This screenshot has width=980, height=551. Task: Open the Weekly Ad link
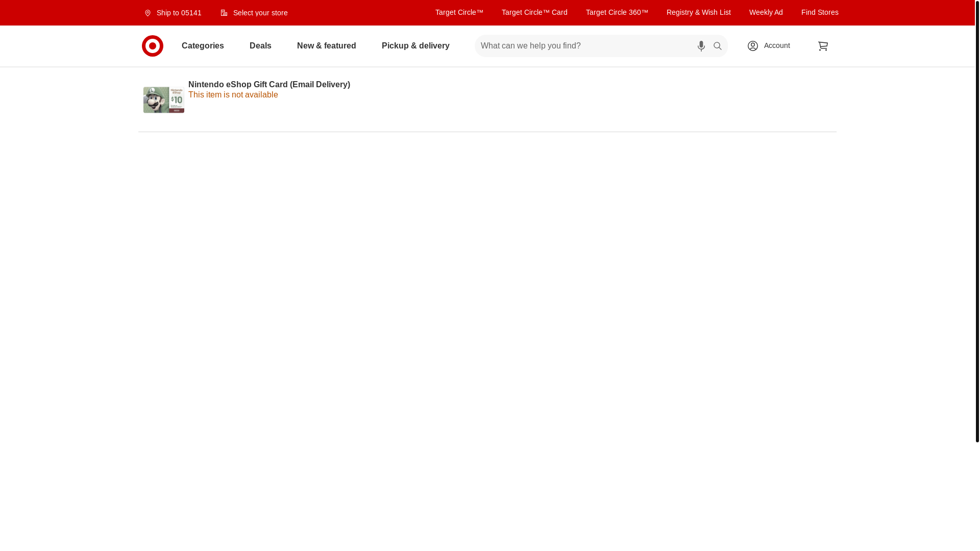(x=766, y=12)
